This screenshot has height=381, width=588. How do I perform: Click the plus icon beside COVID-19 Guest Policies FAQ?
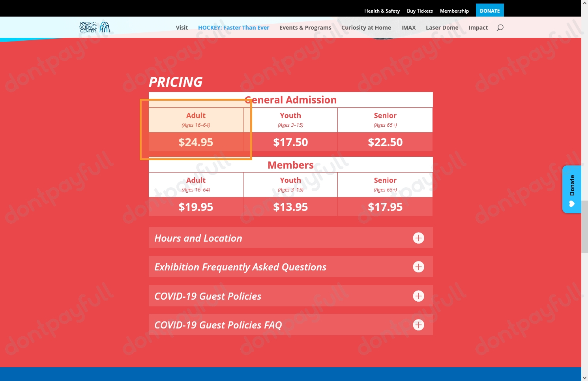tap(418, 325)
